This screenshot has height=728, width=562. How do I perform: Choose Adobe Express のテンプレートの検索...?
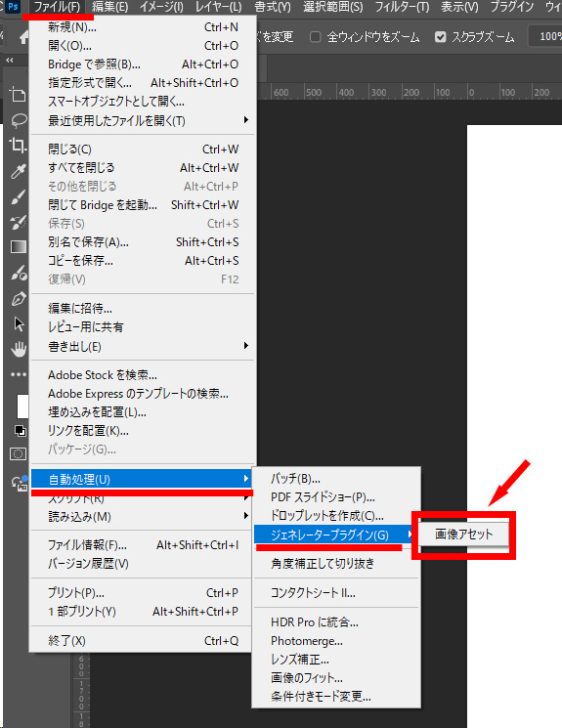[143, 394]
